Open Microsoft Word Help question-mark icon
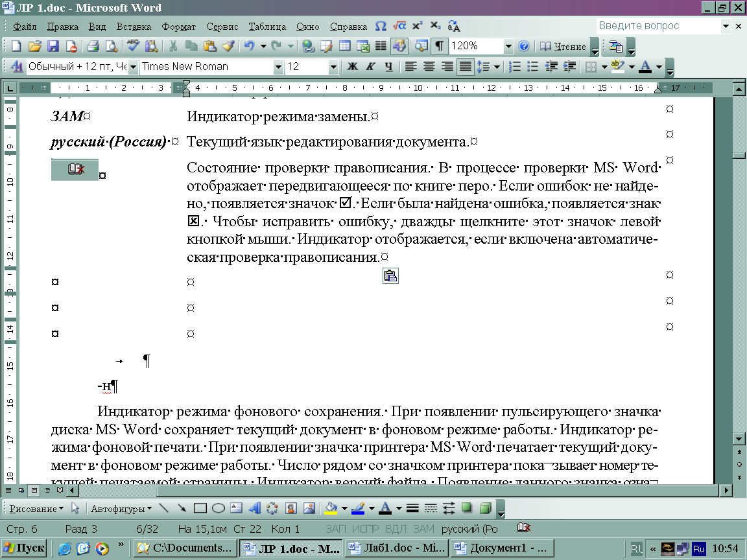The width and height of the screenshot is (747, 560). [523, 46]
